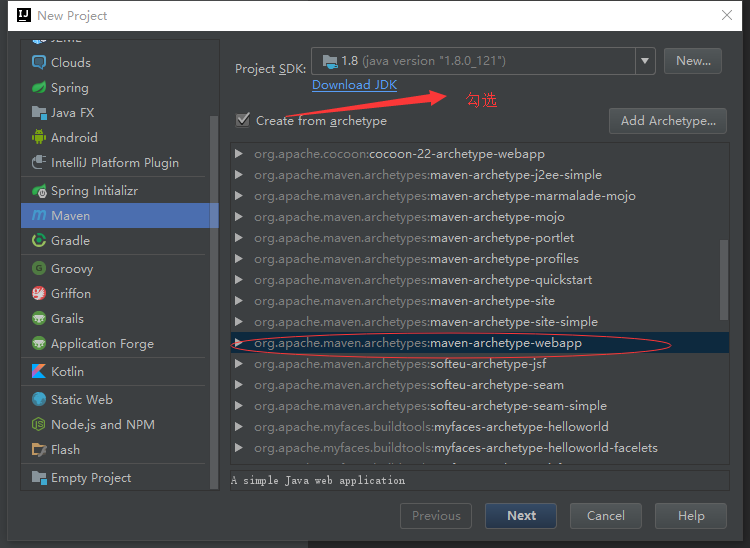This screenshot has width=750, height=548.
Task: Expand the cocoon-22-archetype-webapp node
Action: 239,154
